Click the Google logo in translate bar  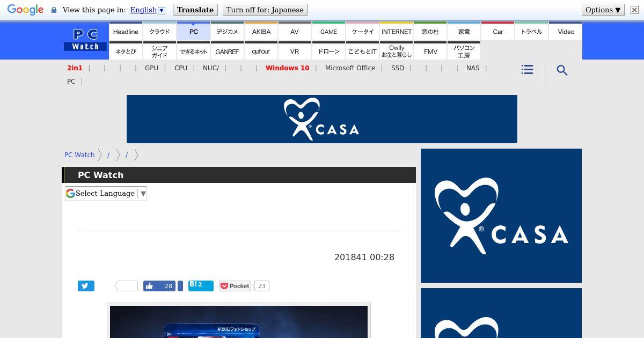pyautogui.click(x=25, y=10)
